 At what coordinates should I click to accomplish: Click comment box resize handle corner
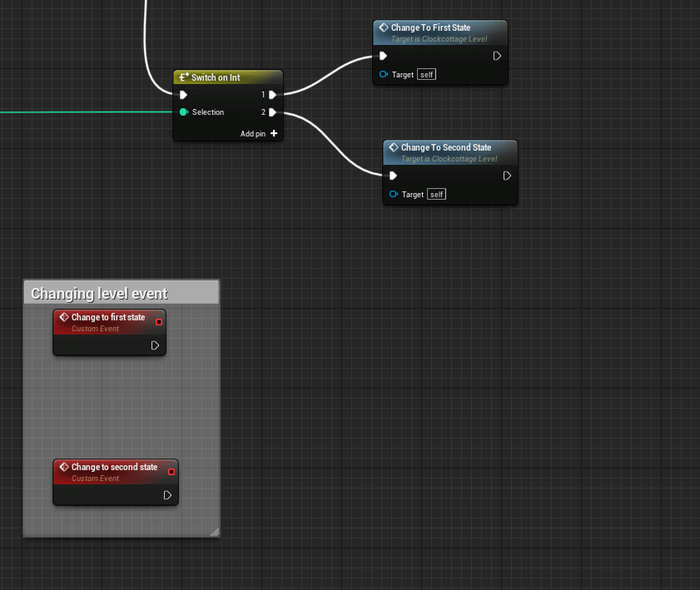(x=215, y=532)
